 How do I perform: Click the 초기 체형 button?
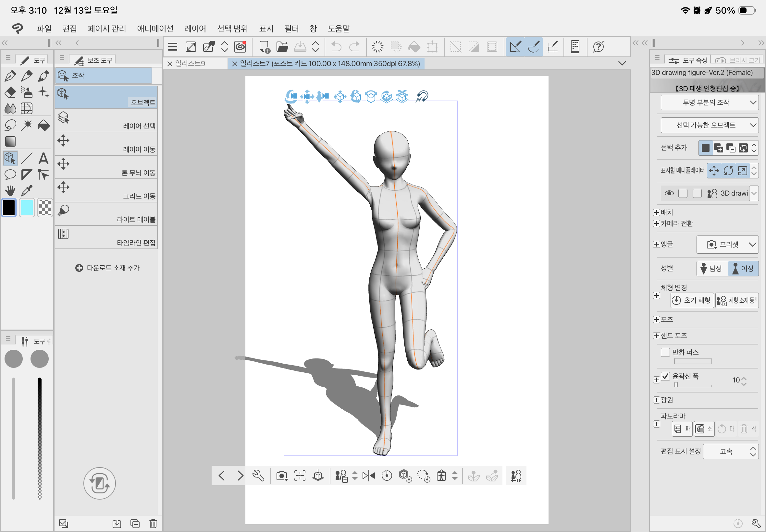692,300
